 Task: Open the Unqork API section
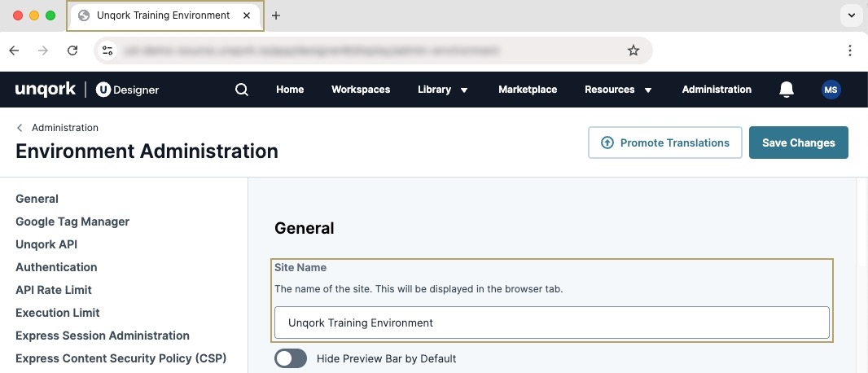pyautogui.click(x=46, y=244)
